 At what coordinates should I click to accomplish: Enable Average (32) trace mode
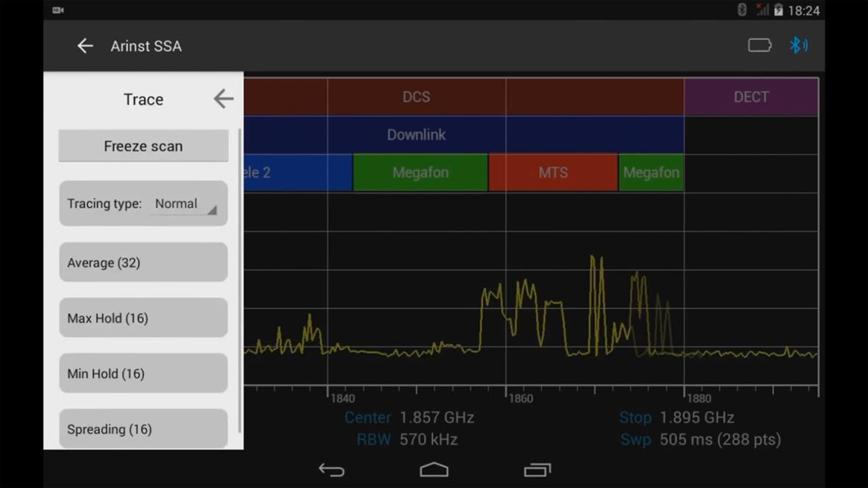143,262
